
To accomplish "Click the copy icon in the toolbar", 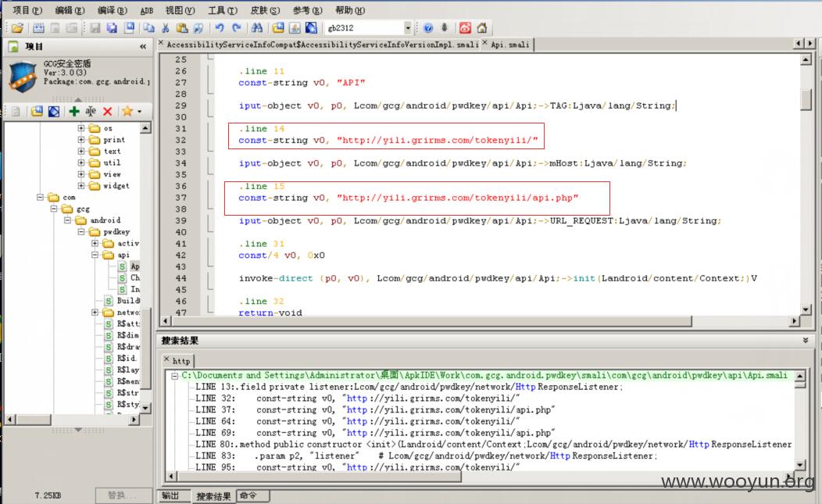I will click(x=149, y=28).
